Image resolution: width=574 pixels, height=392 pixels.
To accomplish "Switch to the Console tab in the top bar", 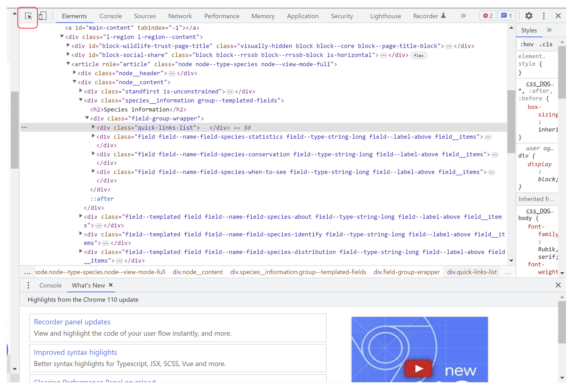I will pyautogui.click(x=111, y=16).
